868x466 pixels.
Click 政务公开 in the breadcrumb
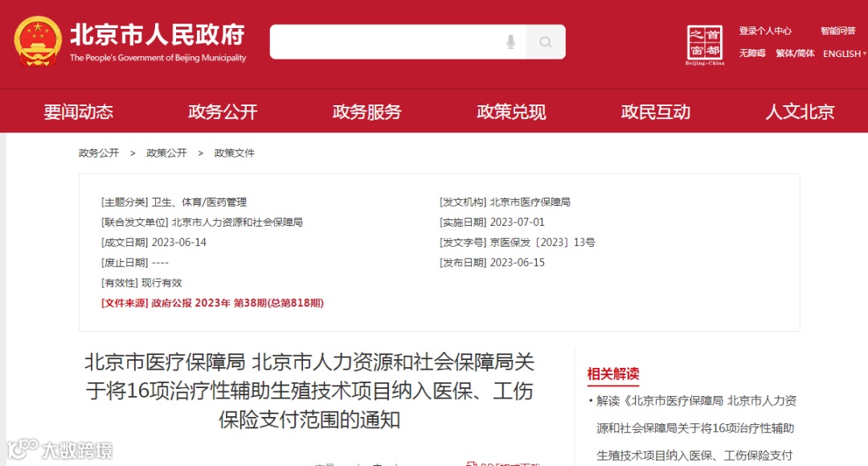pos(99,153)
